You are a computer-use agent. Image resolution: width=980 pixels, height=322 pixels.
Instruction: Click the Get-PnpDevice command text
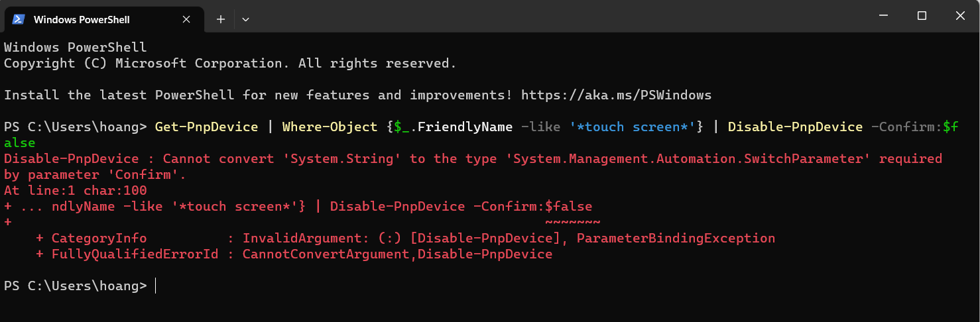pyautogui.click(x=206, y=127)
